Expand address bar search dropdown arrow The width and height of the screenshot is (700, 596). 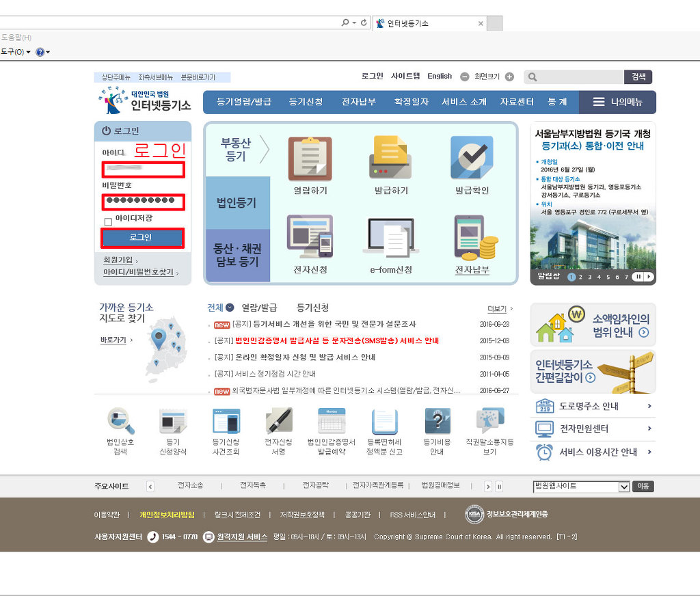[x=354, y=23]
